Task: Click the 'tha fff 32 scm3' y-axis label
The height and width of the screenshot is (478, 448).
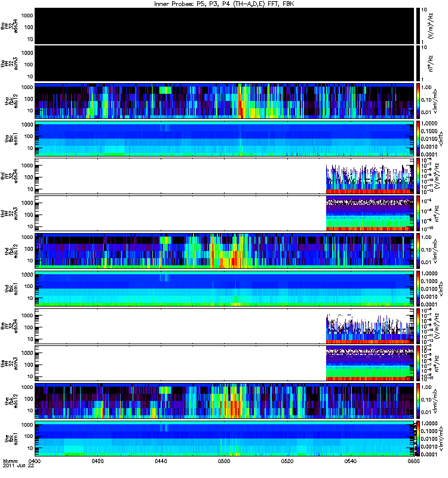Action: tap(10, 64)
